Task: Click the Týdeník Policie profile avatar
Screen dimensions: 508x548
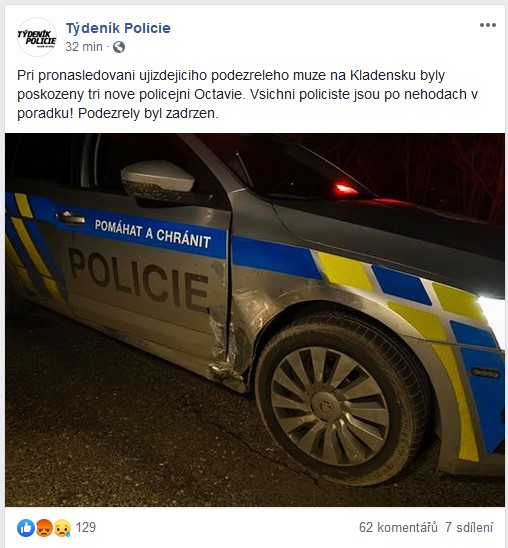Action: click(37, 37)
